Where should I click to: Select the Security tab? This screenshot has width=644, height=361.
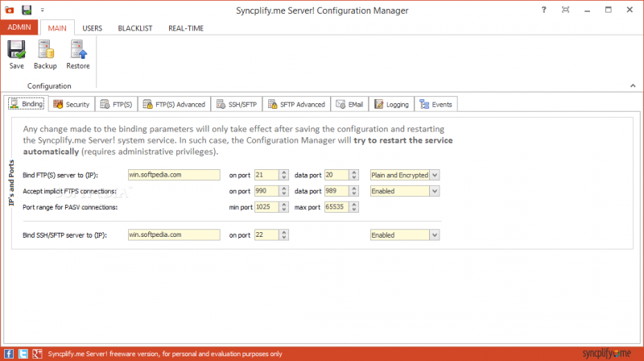pyautogui.click(x=72, y=105)
